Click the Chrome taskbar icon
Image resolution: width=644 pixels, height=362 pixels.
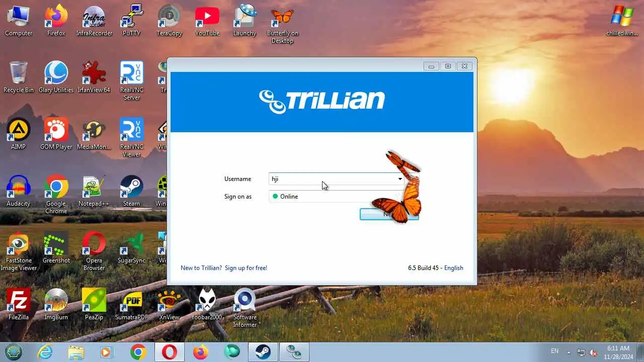[138, 352]
